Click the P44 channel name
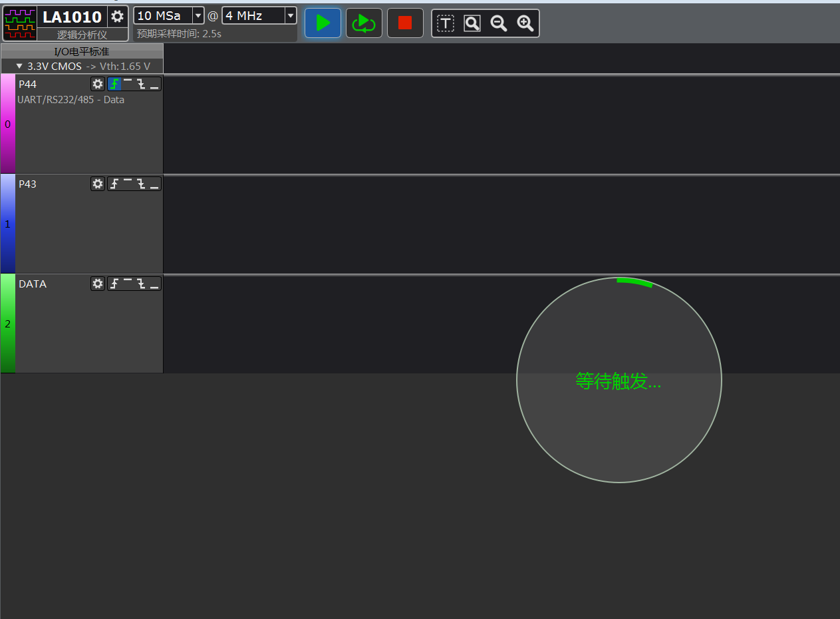This screenshot has height=619, width=840. click(27, 85)
